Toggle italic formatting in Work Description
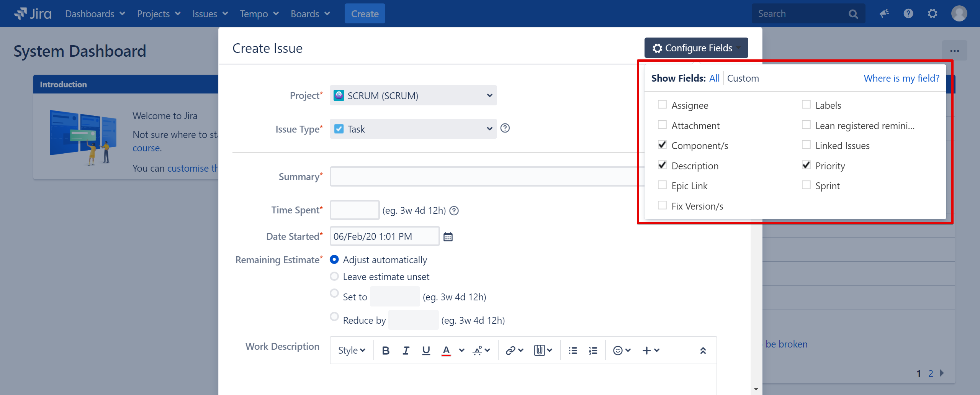The image size is (980, 395). tap(406, 351)
